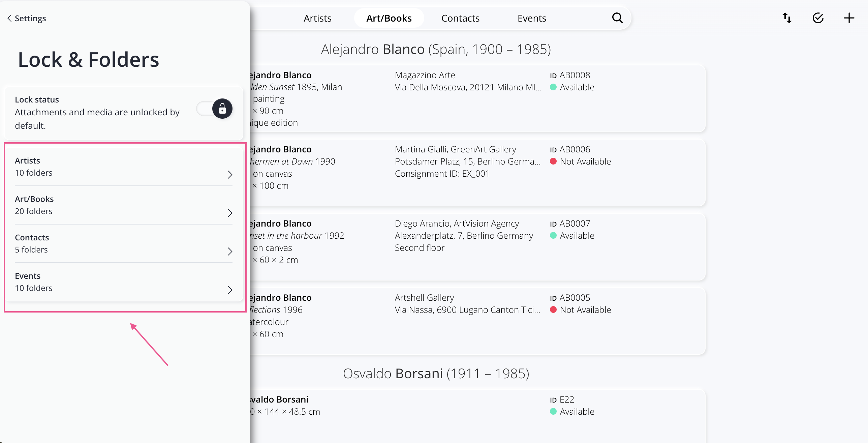Expand the Art/Books folders row chevron
Image resolution: width=868 pixels, height=443 pixels.
click(x=230, y=213)
